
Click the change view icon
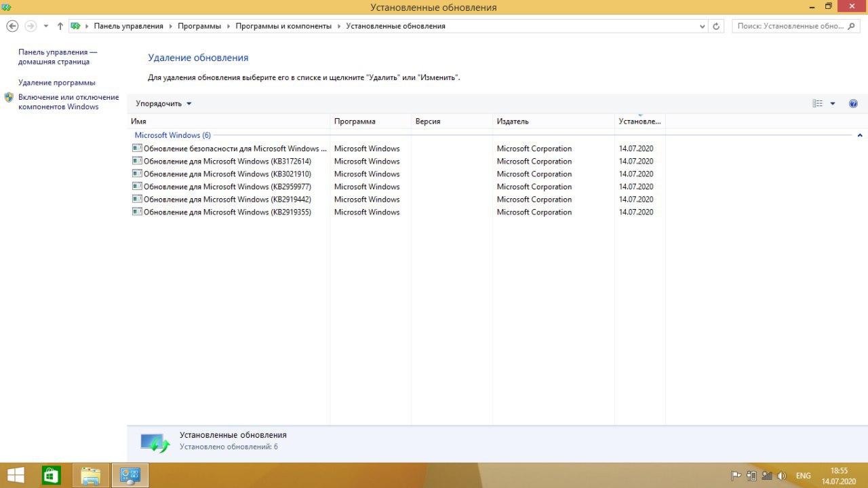818,103
